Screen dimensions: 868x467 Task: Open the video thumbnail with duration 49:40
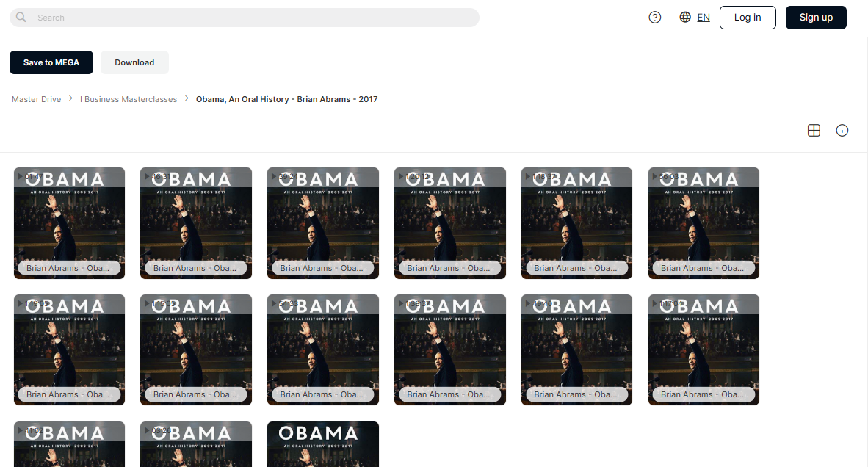(x=576, y=350)
